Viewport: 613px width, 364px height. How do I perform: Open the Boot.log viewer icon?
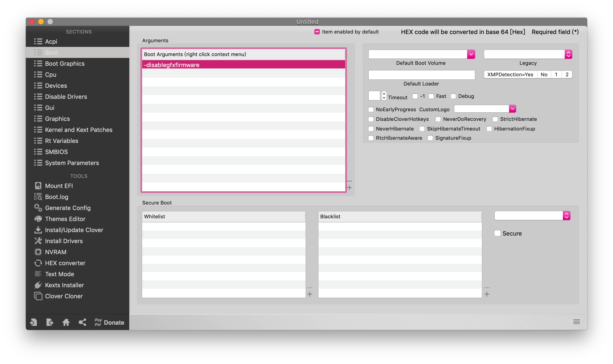pyautogui.click(x=38, y=197)
